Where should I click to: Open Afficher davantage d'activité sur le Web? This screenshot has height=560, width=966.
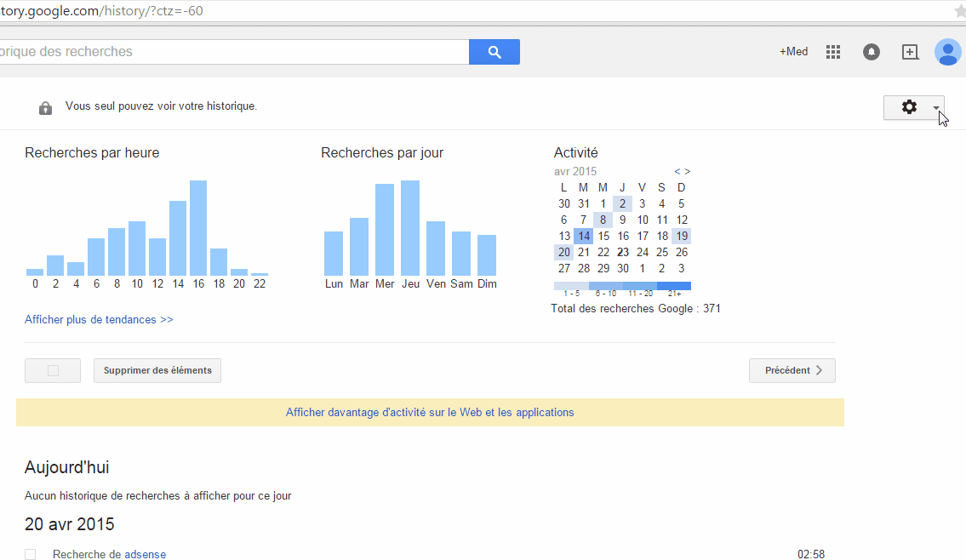pos(430,412)
